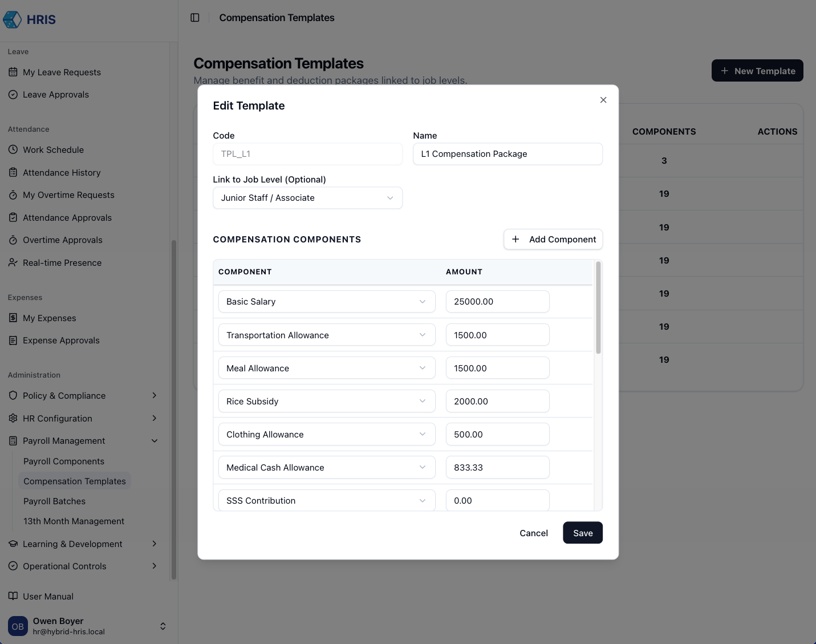Image resolution: width=816 pixels, height=644 pixels.
Task: Expand the Learning & Development section
Action: [155, 544]
